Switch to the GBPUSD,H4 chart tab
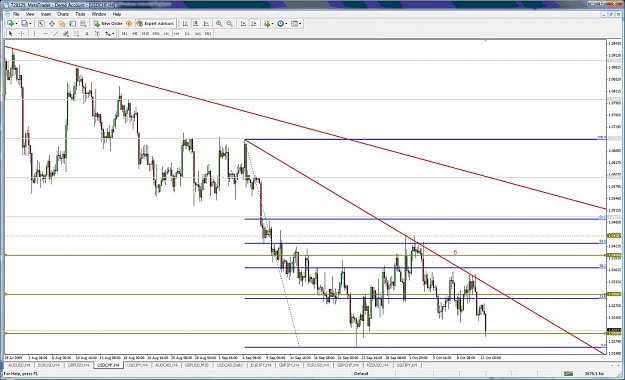 (79, 365)
